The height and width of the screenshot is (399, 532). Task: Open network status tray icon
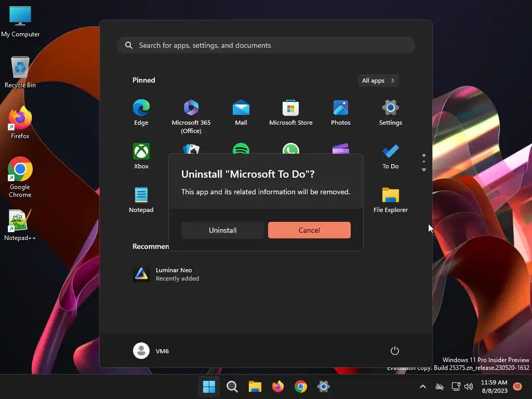pos(456,387)
